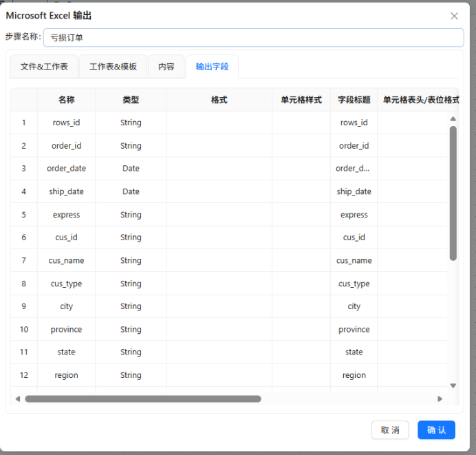Click the ship_date field title cell
The width and height of the screenshot is (476, 455).
[354, 191]
